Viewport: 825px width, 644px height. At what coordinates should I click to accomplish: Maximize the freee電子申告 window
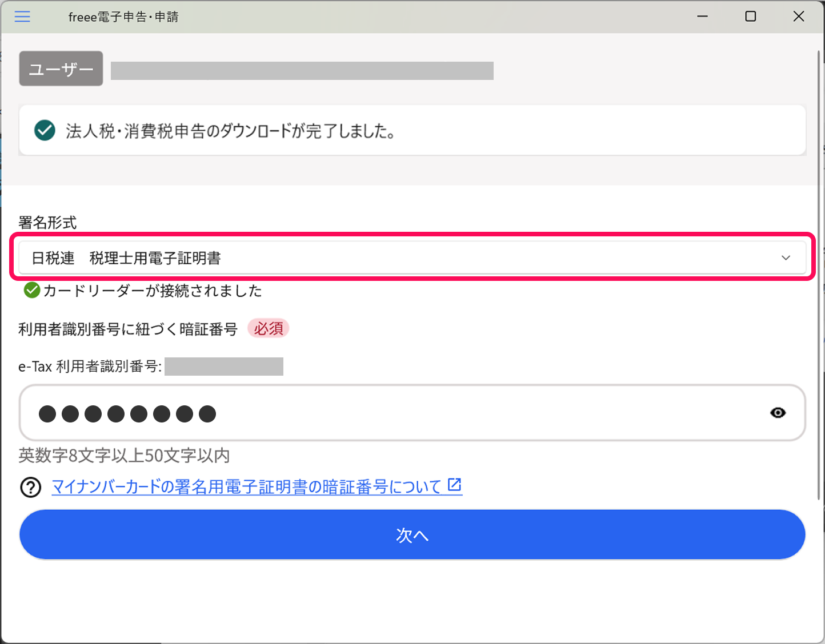[751, 17]
